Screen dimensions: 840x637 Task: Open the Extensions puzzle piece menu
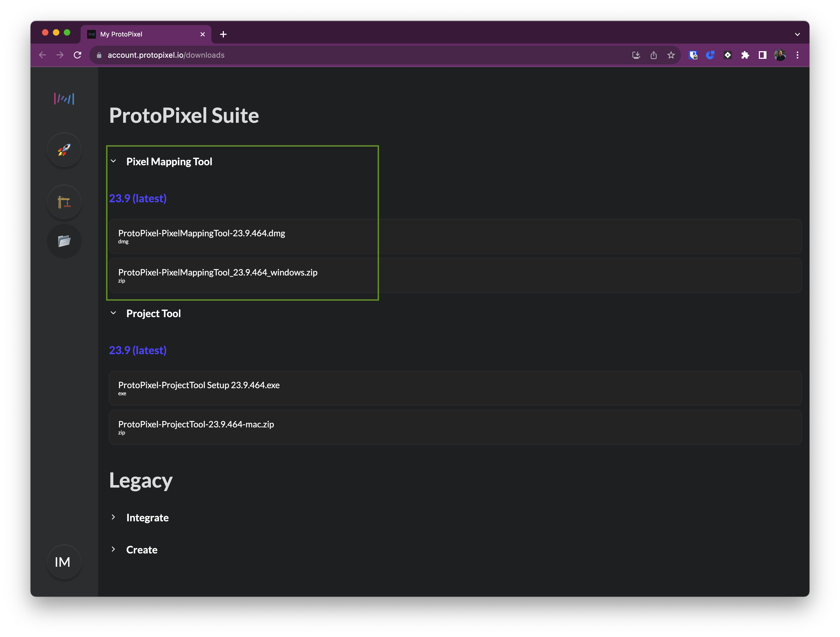pos(745,55)
